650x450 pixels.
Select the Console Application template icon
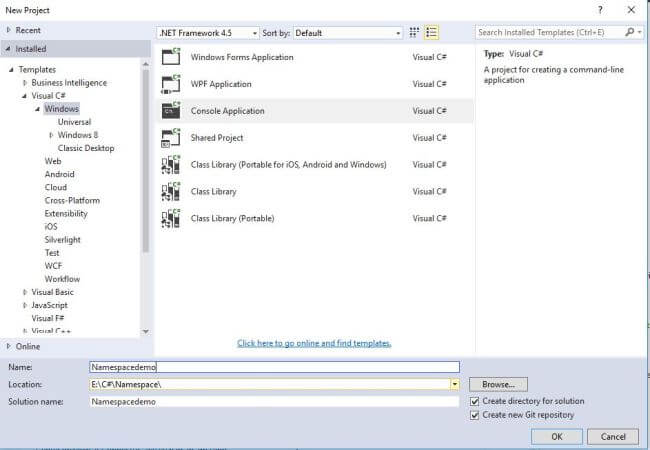point(171,111)
